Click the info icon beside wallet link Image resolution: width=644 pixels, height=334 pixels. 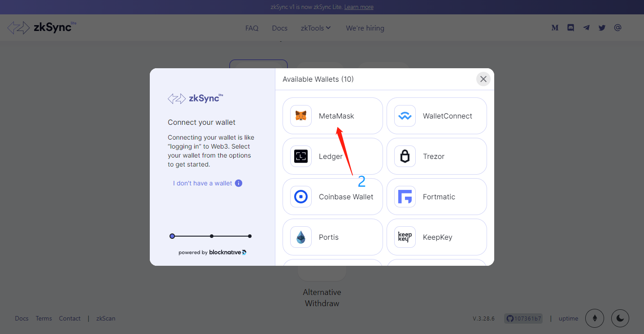tap(239, 183)
